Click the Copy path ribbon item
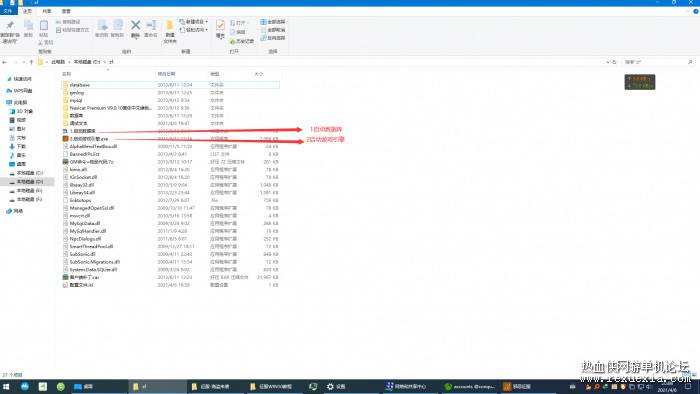Viewport: 700px width, 394px height. point(68,22)
